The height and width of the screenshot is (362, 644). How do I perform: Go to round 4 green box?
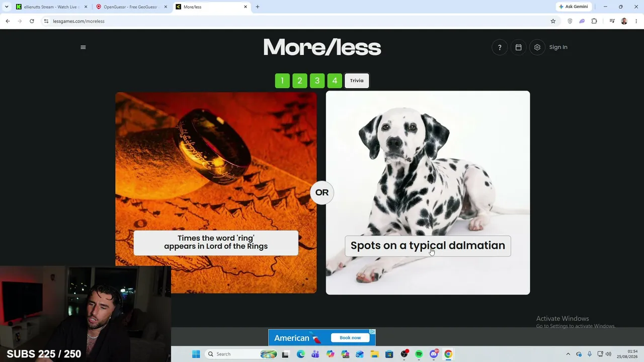pos(335,80)
